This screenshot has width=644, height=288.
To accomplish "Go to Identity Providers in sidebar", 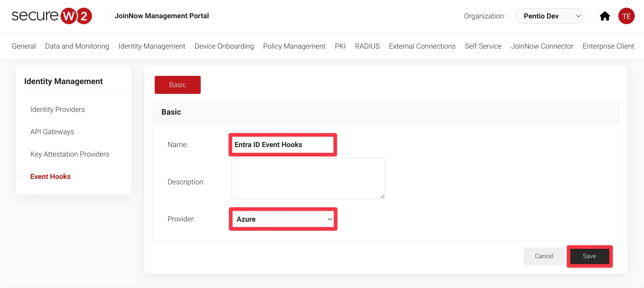I will [x=57, y=110].
